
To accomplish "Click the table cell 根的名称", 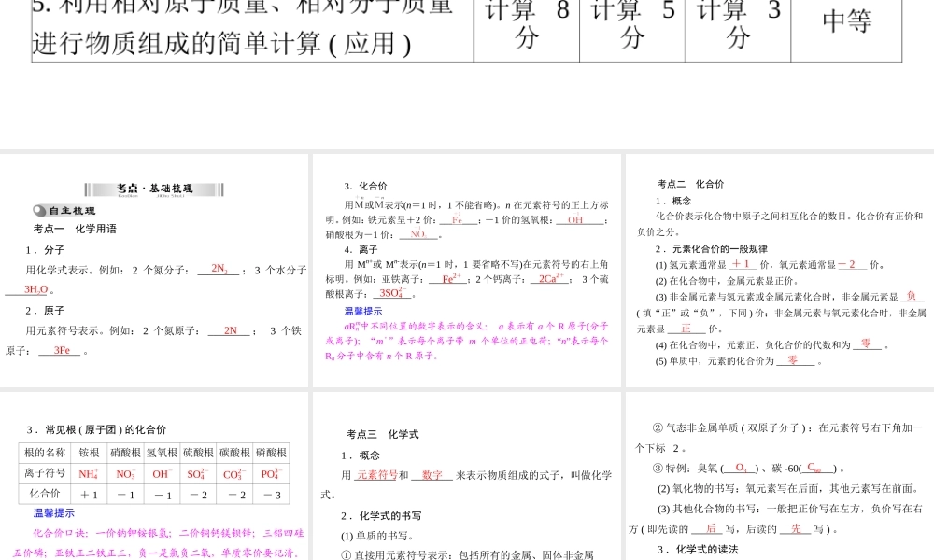I will pos(45,453).
